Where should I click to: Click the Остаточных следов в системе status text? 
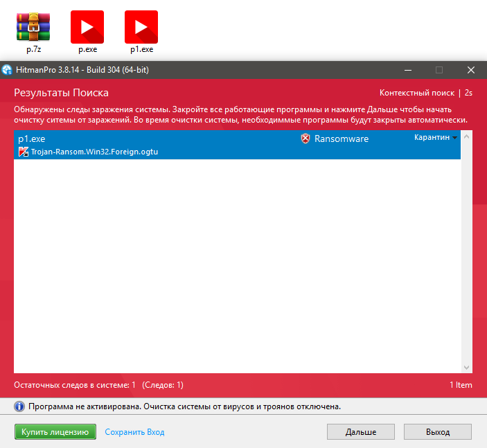99,385
